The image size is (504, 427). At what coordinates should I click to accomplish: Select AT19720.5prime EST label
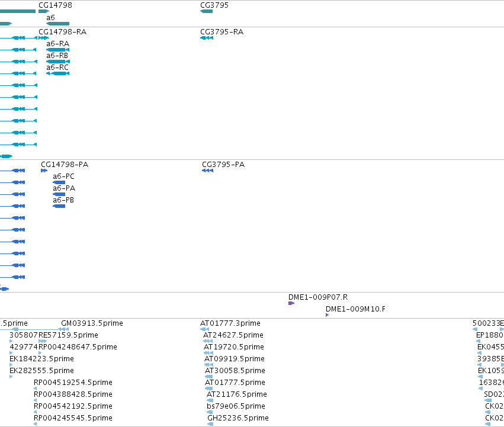(234, 347)
